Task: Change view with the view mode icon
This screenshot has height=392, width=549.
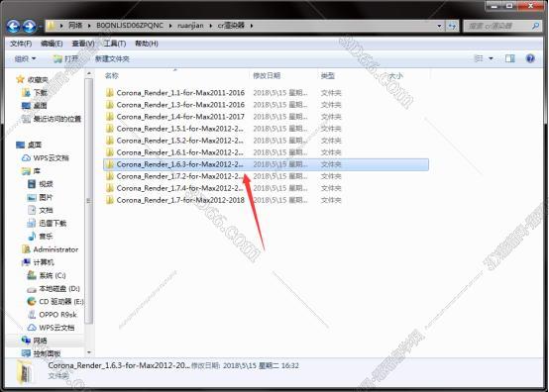Action: 479,58
